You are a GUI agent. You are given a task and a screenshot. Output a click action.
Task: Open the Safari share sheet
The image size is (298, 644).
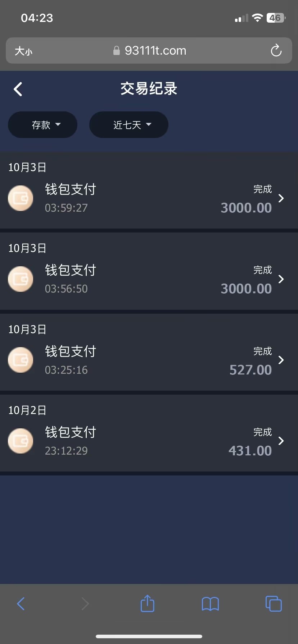pyautogui.click(x=147, y=603)
